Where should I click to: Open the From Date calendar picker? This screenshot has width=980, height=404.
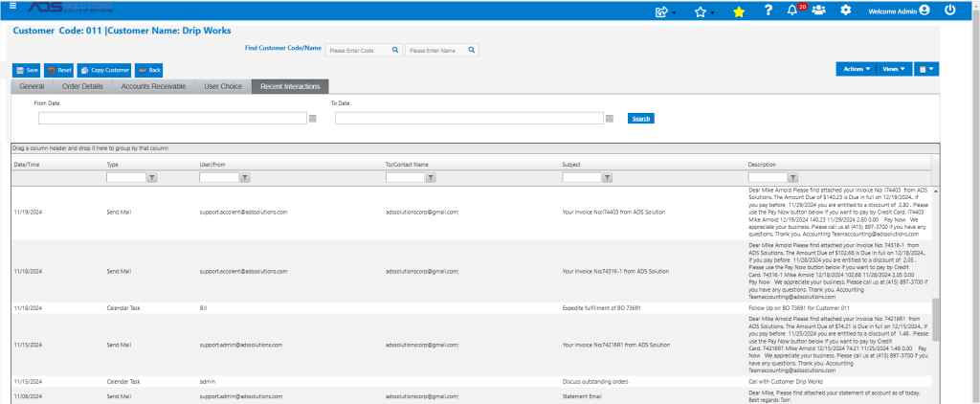(313, 118)
